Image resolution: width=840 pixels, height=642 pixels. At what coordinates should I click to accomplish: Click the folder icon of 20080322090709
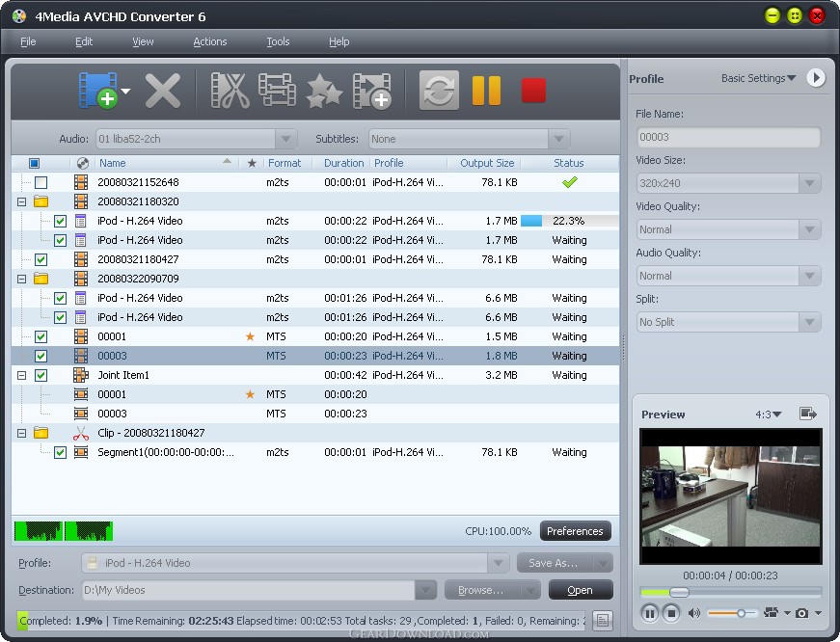point(41,279)
